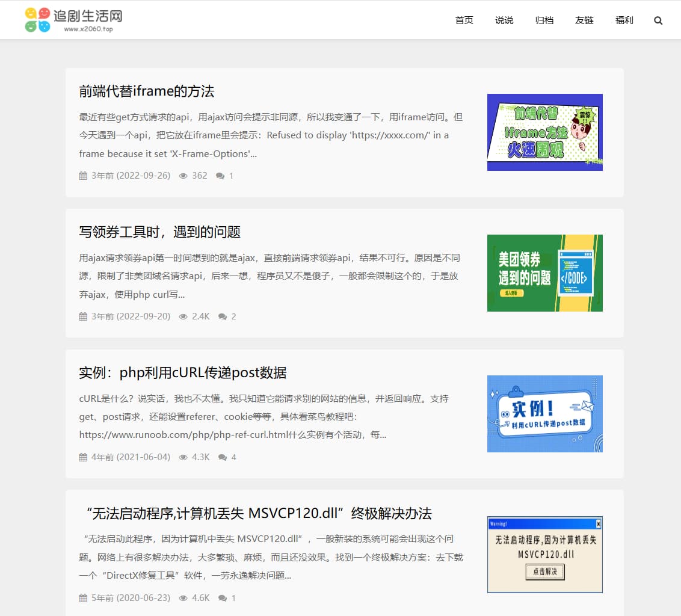This screenshot has width=681, height=616.
Task: Open the 友链 links page
Action: [584, 20]
